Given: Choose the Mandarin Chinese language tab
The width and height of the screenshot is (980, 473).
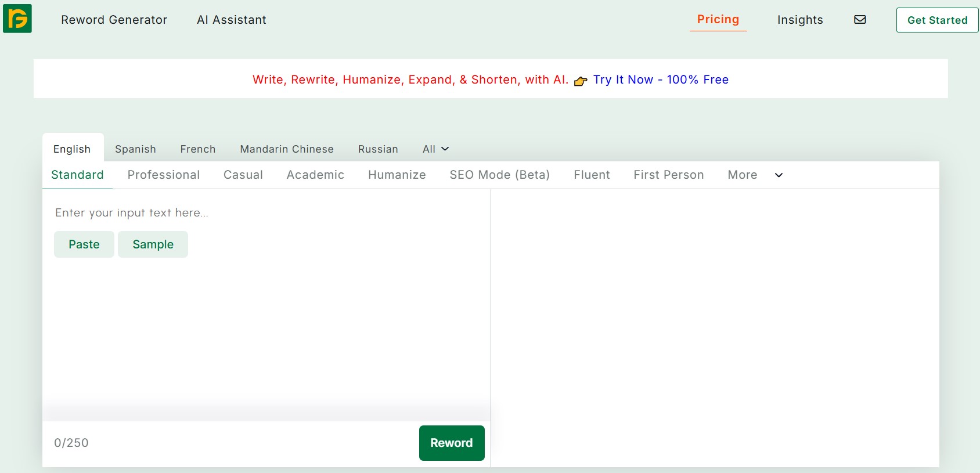Looking at the screenshot, I should pyautogui.click(x=287, y=149).
